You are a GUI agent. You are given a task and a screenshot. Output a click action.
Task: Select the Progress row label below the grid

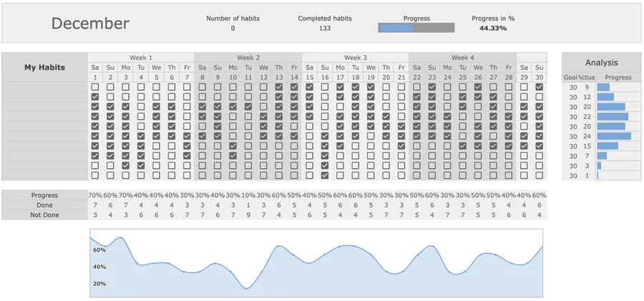(x=44, y=196)
